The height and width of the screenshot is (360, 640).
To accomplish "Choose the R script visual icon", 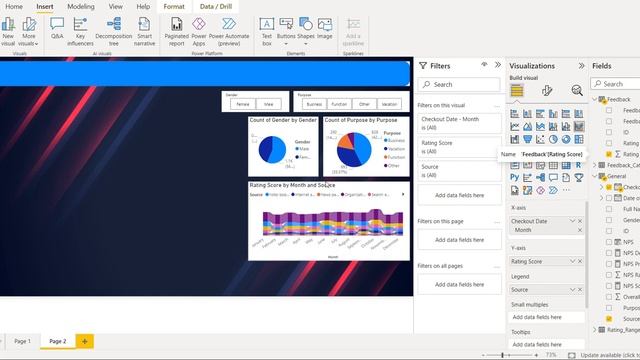I will pos(578,165).
